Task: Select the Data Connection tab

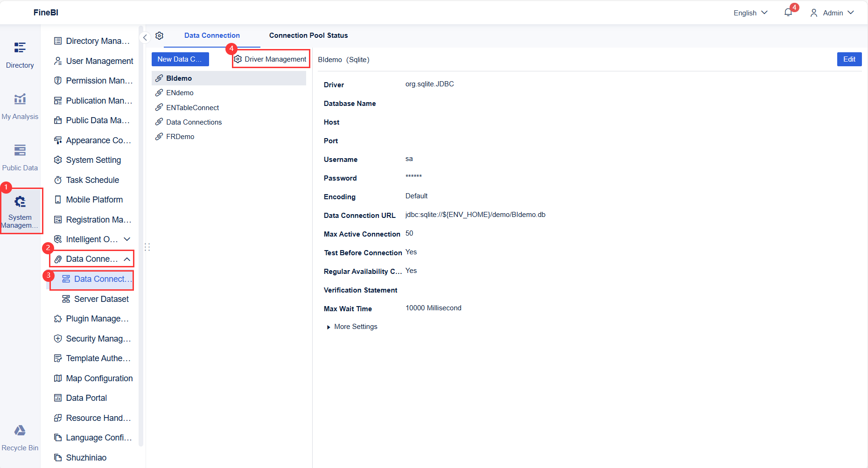Action: point(212,35)
